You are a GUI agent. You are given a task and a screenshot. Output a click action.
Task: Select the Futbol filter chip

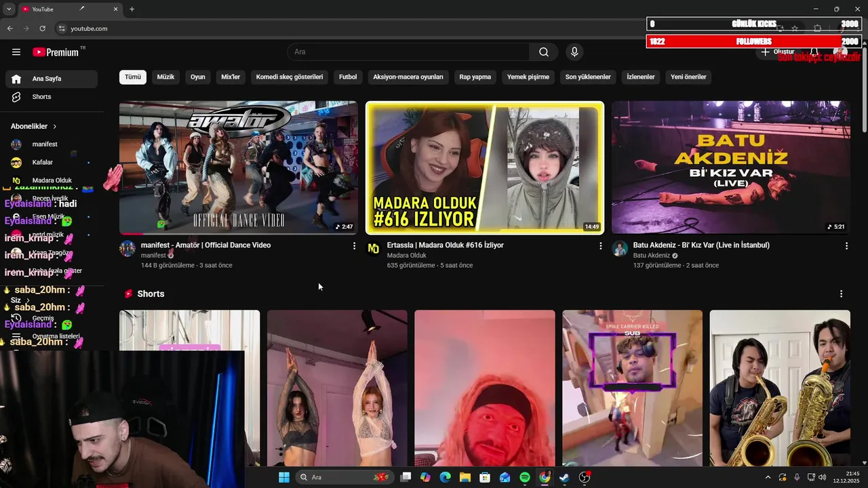coord(348,77)
